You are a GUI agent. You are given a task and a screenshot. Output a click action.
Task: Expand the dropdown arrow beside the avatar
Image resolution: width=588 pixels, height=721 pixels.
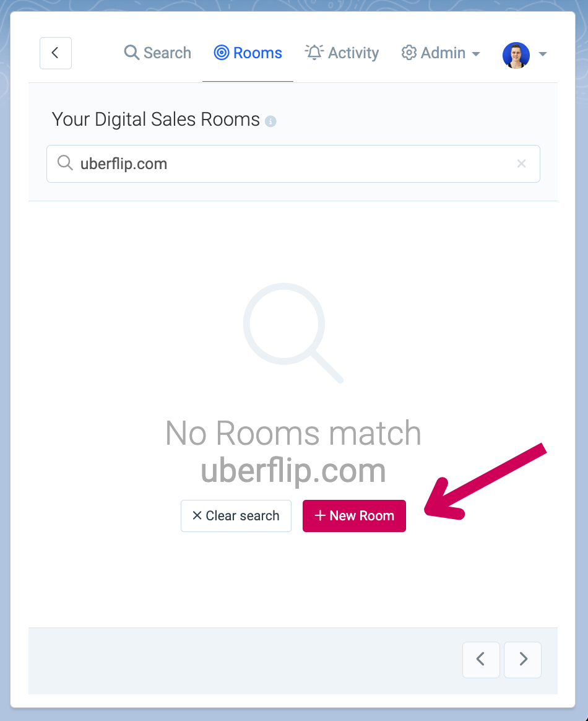pyautogui.click(x=543, y=55)
